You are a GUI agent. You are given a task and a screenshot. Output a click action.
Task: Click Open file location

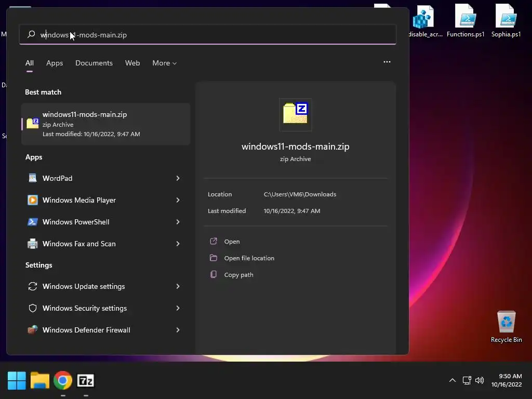pyautogui.click(x=249, y=258)
